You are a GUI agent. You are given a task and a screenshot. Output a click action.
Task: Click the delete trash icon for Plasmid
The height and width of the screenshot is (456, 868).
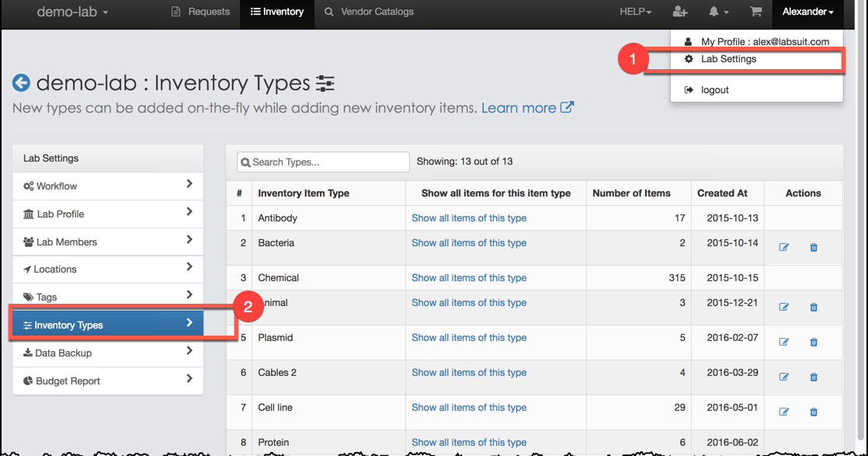(813, 342)
